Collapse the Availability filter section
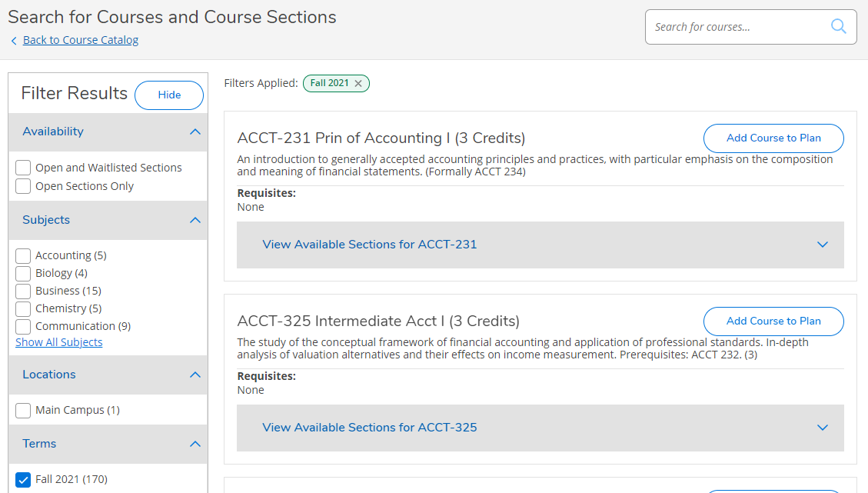This screenshot has width=868, height=493. coord(195,132)
